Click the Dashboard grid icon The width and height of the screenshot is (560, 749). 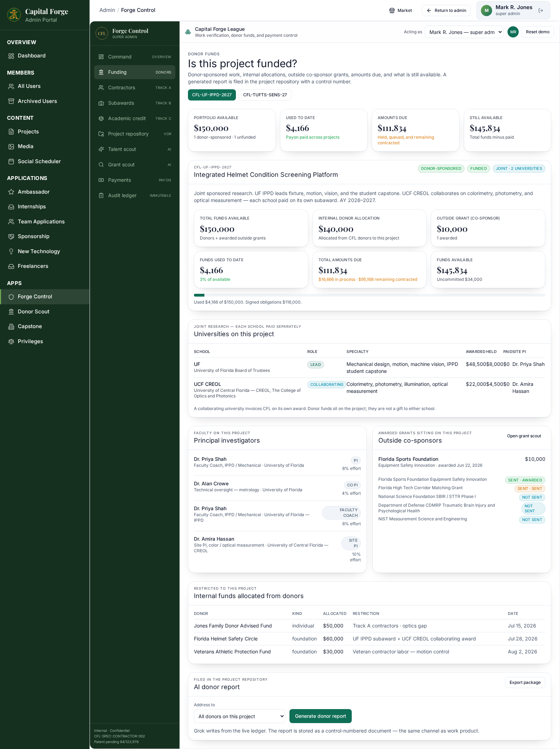[x=11, y=56]
